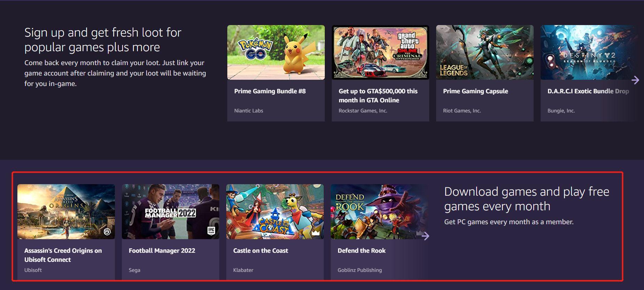Image resolution: width=644 pixels, height=290 pixels.
Task: Open the "Castle on the Coast" title link
Action: (x=260, y=251)
